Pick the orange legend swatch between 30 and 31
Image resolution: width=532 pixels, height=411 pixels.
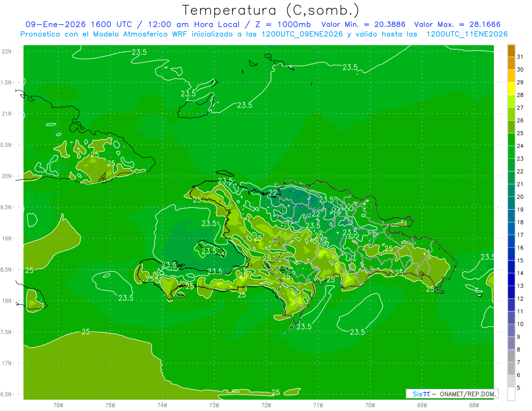coord(511,63)
